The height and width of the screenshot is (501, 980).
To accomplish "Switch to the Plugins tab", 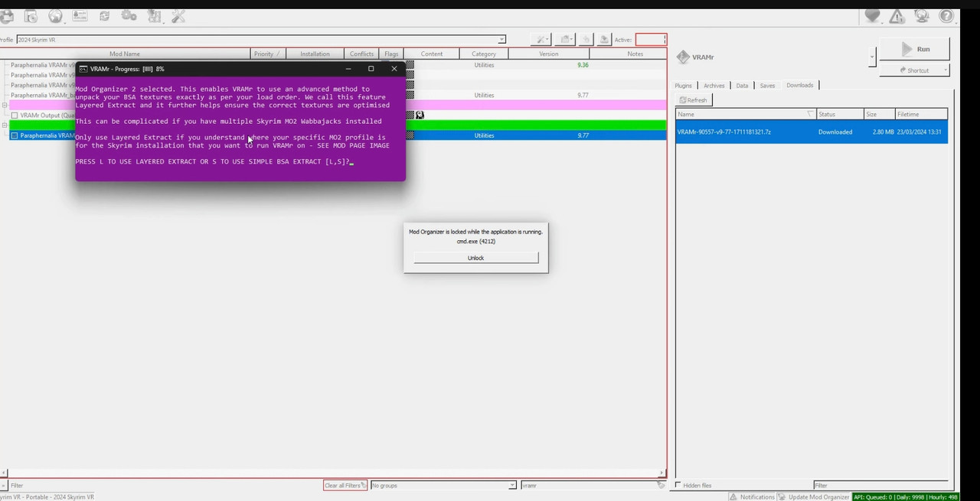I will tap(683, 86).
